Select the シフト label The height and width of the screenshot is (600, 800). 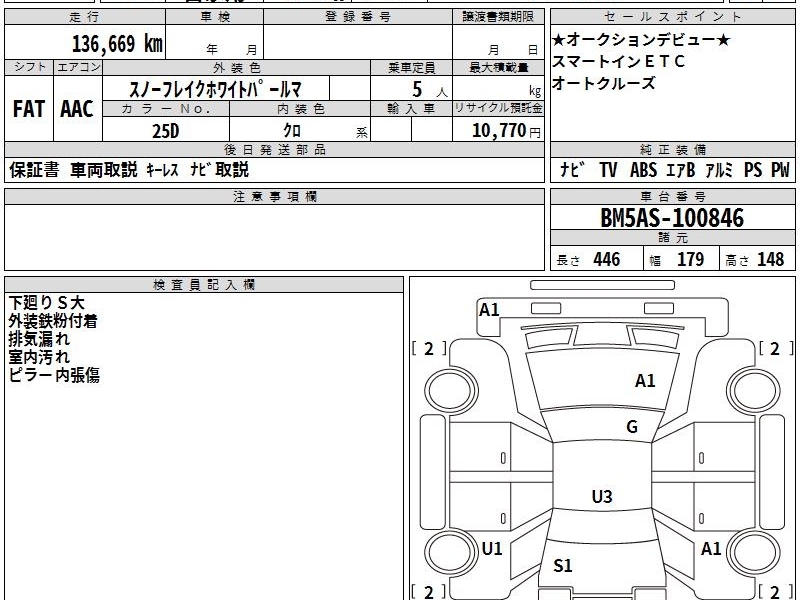30,67
